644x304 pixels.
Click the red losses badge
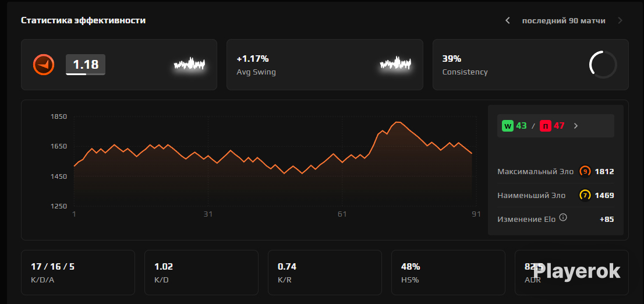(x=546, y=126)
